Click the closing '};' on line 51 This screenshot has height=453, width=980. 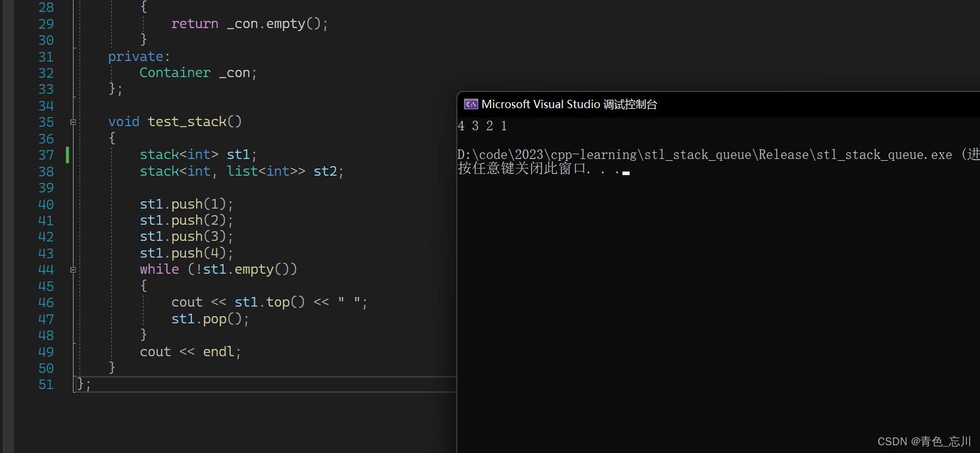click(x=84, y=384)
